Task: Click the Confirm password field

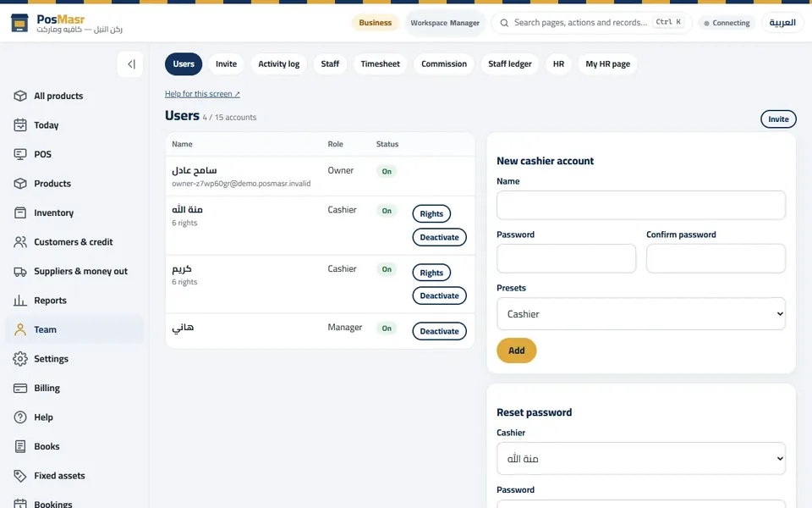Action: click(716, 258)
